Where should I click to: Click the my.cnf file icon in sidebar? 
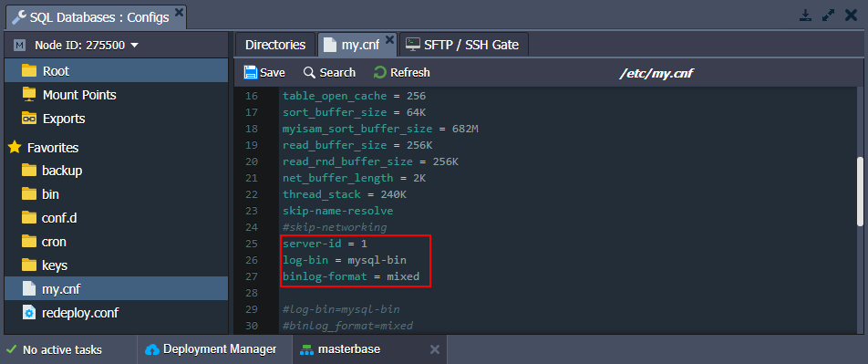tap(29, 288)
